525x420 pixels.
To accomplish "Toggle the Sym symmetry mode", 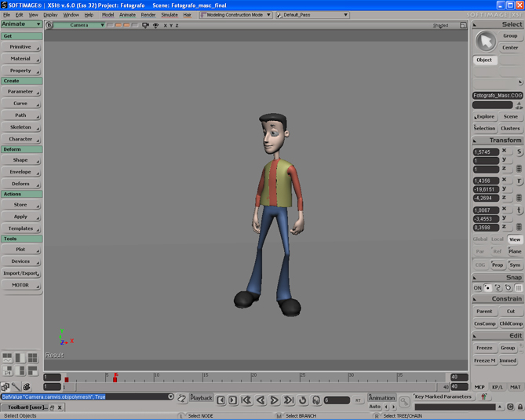I will [x=514, y=265].
